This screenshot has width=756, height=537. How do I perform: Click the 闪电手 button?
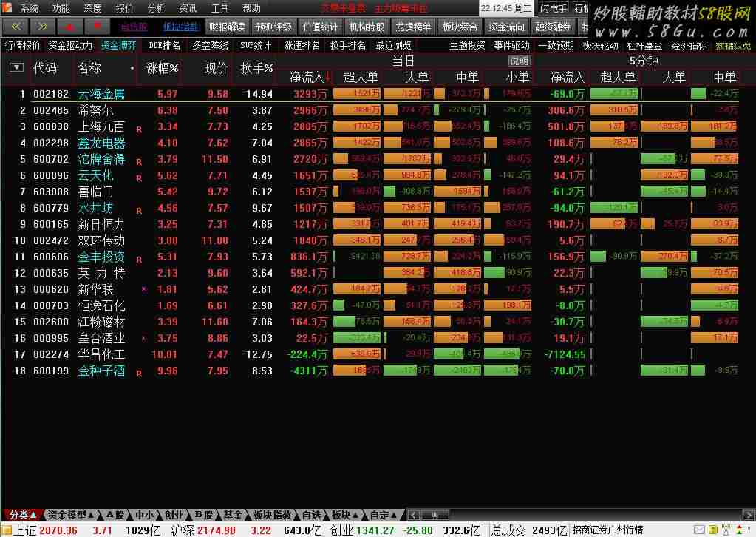click(x=554, y=8)
